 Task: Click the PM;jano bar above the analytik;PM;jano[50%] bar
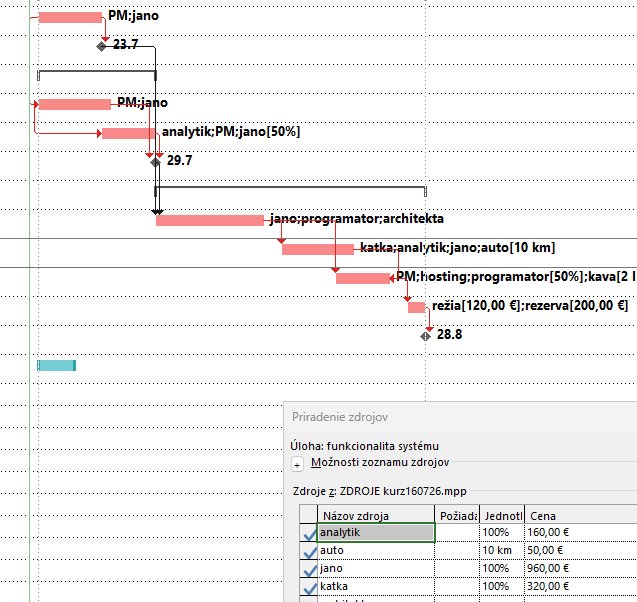[x=75, y=104]
